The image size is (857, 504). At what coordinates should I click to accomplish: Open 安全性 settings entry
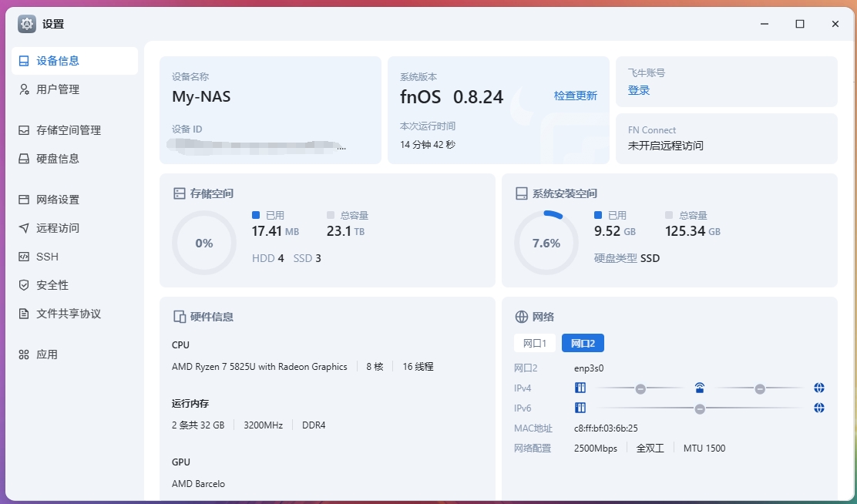pyautogui.click(x=75, y=285)
